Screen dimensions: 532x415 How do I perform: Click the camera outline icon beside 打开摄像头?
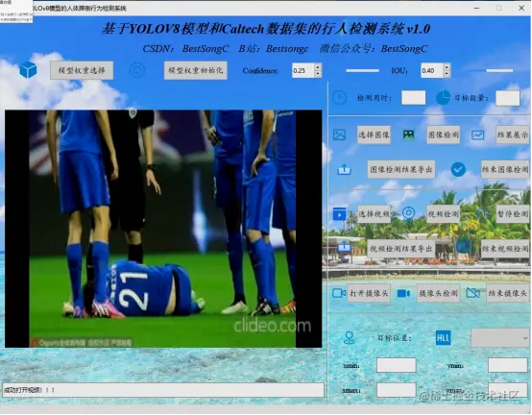pyautogui.click(x=339, y=293)
